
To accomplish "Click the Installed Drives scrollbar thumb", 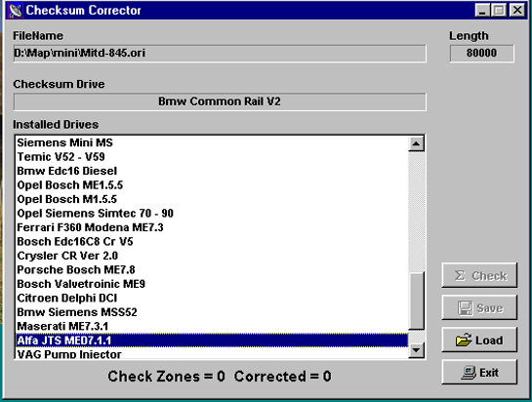I will coord(416,301).
